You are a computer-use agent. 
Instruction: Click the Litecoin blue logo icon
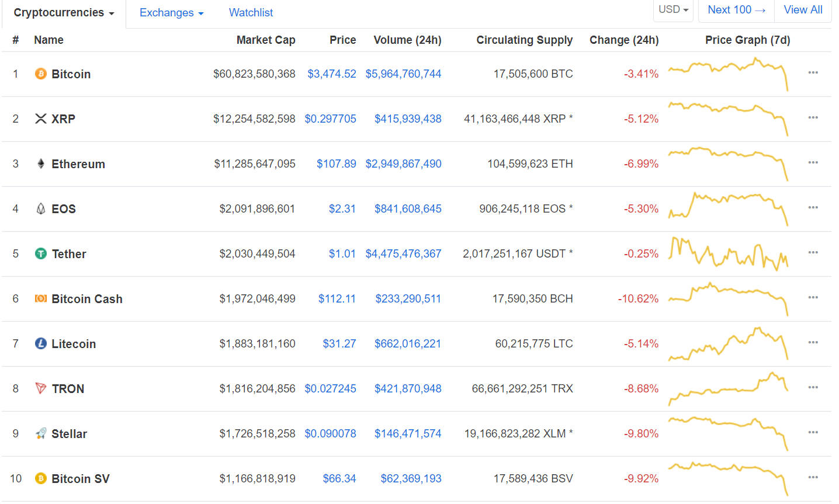point(40,343)
